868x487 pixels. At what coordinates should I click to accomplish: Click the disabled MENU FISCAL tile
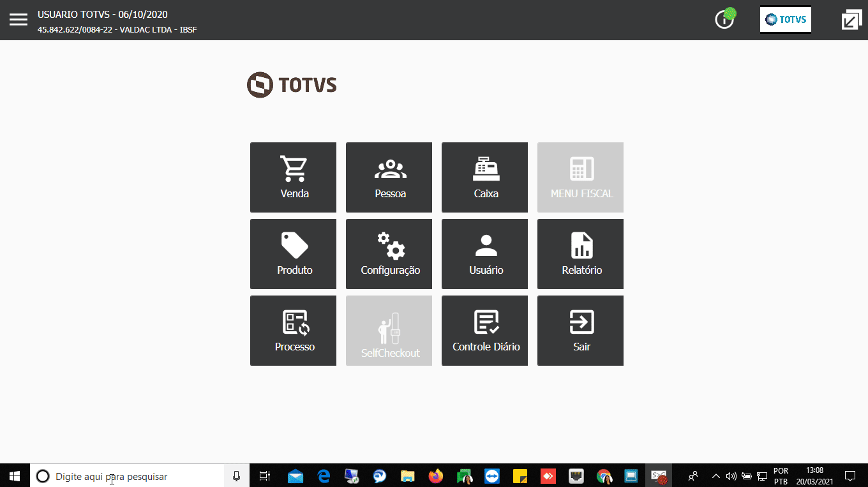click(x=580, y=177)
